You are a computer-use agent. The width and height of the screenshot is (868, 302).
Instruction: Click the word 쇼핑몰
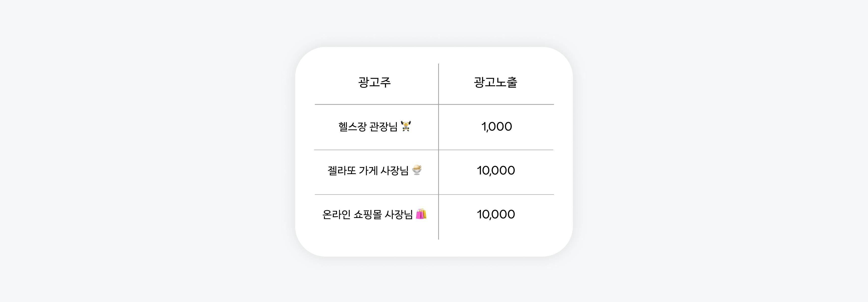368,214
